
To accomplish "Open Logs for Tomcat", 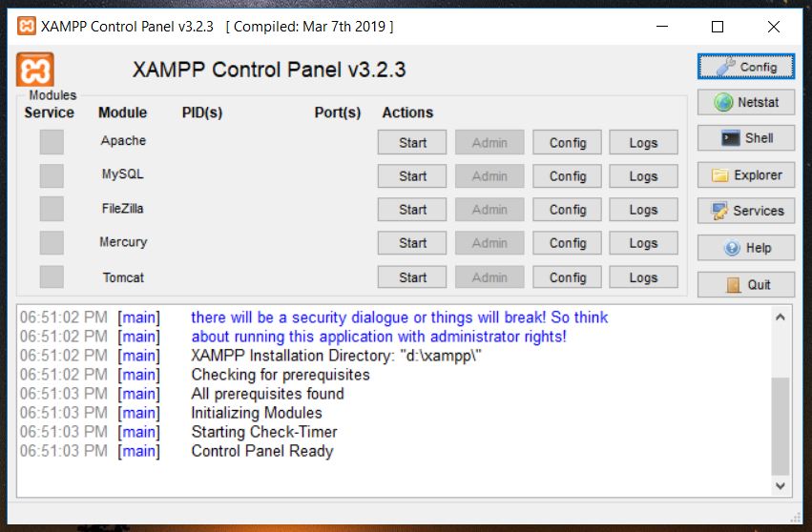I will (x=644, y=277).
